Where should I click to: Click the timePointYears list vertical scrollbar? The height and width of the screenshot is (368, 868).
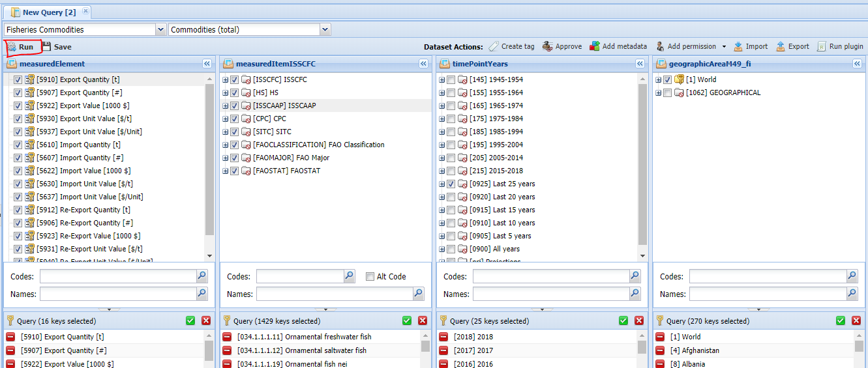642,163
